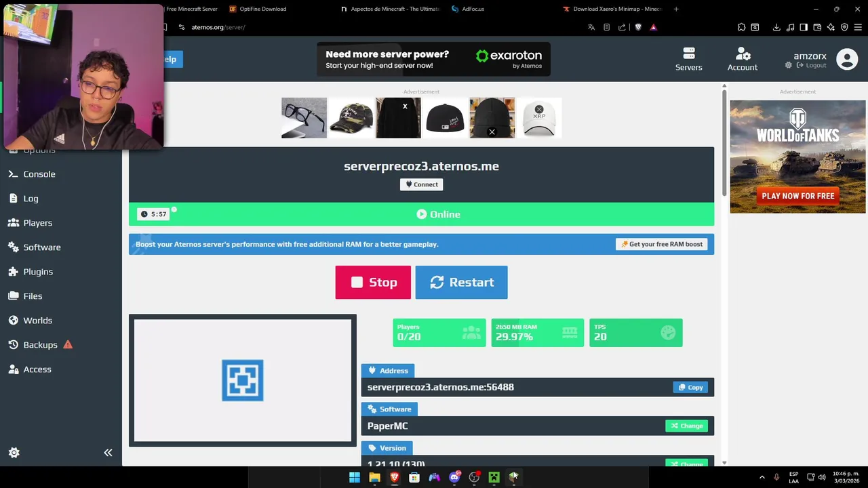Open Discord from the taskbar
The image size is (868, 488).
(x=454, y=477)
